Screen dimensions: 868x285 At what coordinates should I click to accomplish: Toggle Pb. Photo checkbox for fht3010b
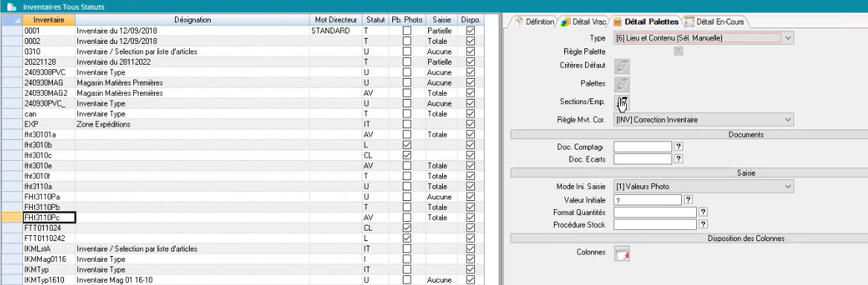point(407,144)
